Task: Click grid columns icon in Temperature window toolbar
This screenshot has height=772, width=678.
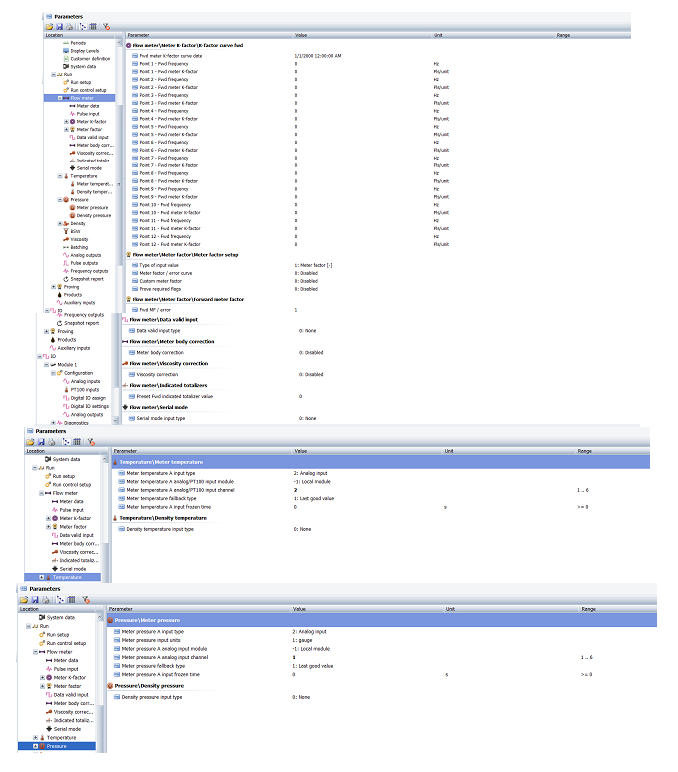Action: tap(77, 442)
